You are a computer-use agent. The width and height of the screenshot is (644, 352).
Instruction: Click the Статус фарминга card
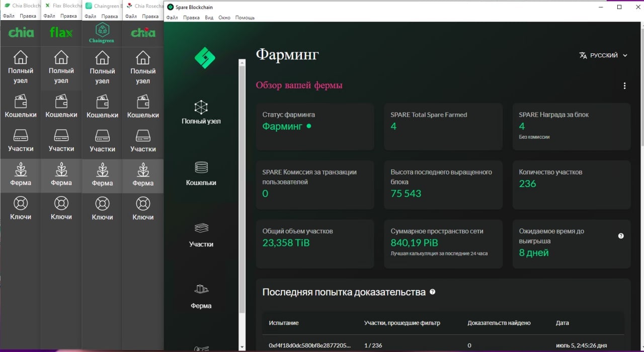[315, 127]
